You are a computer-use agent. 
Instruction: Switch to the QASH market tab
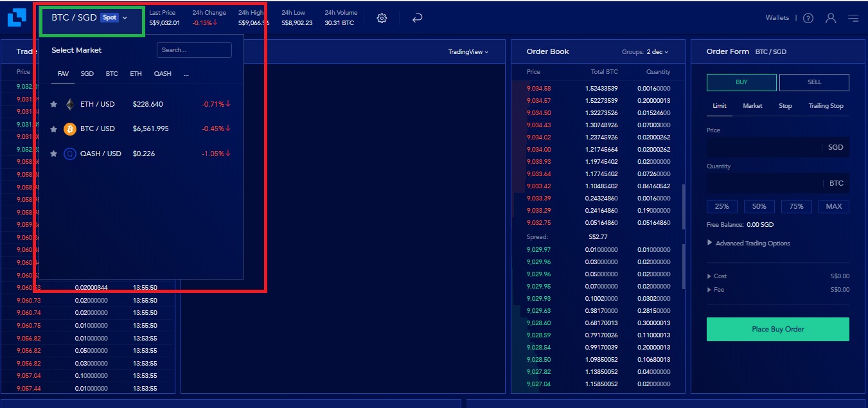tap(163, 74)
